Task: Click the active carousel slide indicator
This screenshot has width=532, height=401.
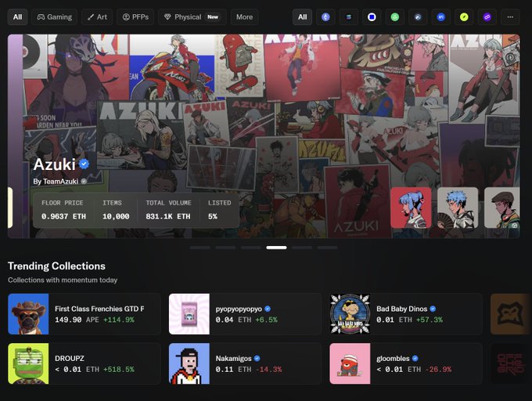Action: point(276,247)
